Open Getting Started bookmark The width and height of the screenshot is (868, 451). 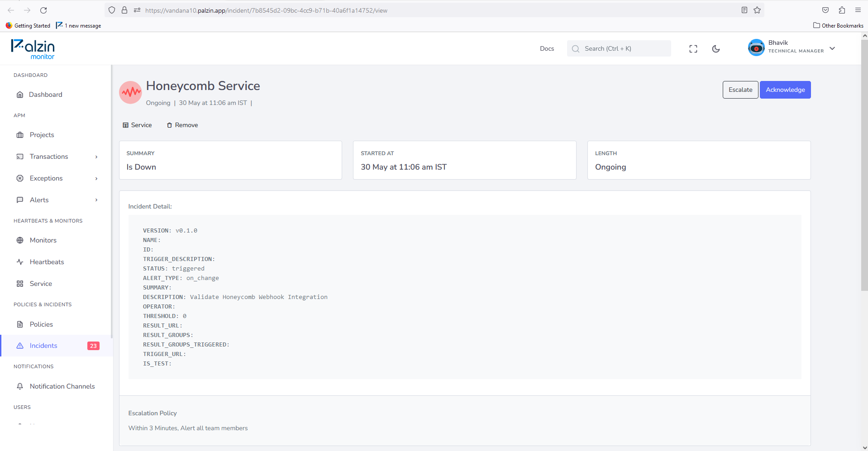pos(28,26)
